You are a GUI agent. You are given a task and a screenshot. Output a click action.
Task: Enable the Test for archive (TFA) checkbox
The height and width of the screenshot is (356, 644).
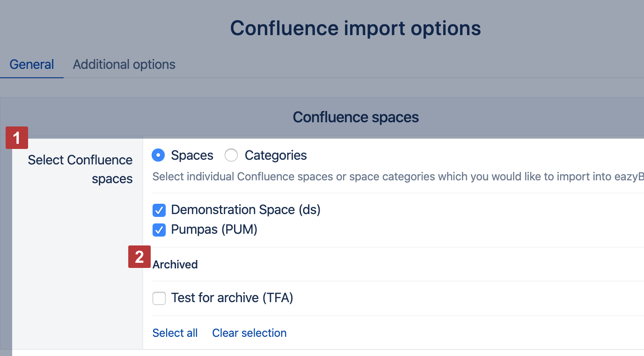pyautogui.click(x=159, y=298)
